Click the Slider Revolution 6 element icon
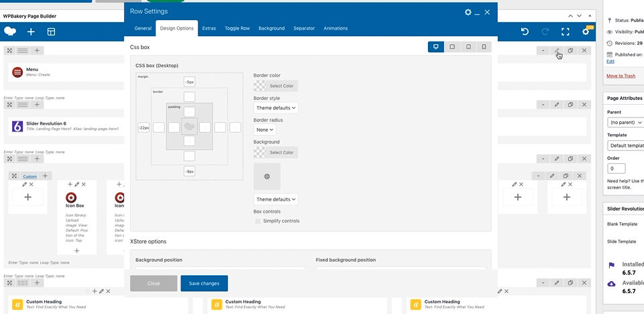 (17, 126)
